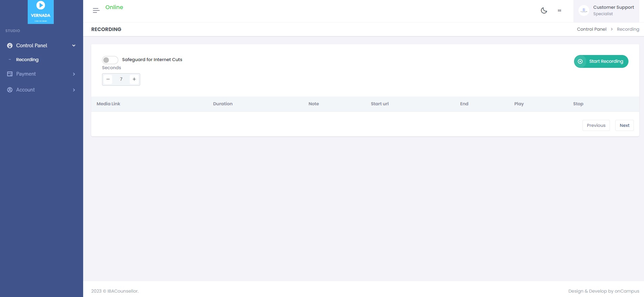Increase seconds with plus button

click(x=134, y=79)
